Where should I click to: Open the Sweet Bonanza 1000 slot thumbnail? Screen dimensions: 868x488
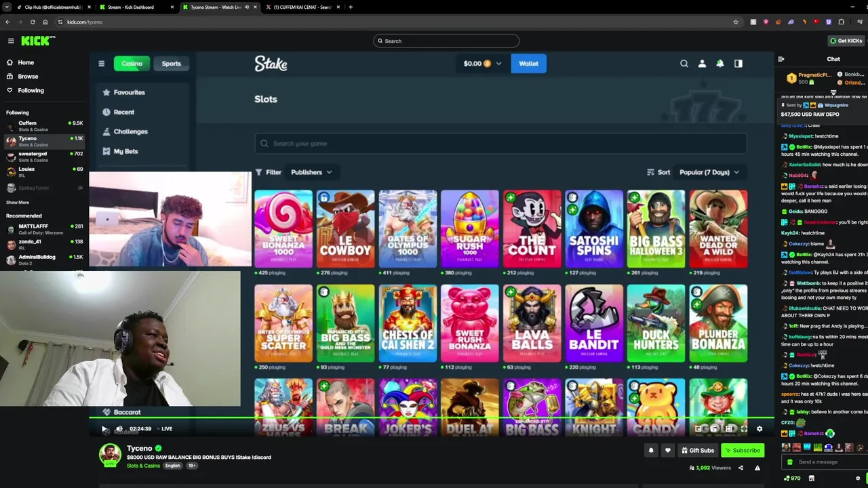click(x=283, y=229)
